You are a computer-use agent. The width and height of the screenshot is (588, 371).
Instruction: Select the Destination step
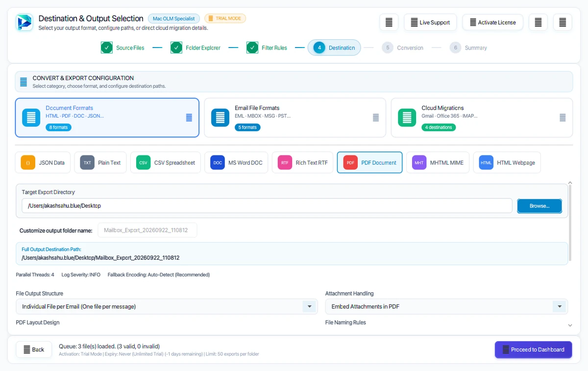[x=334, y=48]
